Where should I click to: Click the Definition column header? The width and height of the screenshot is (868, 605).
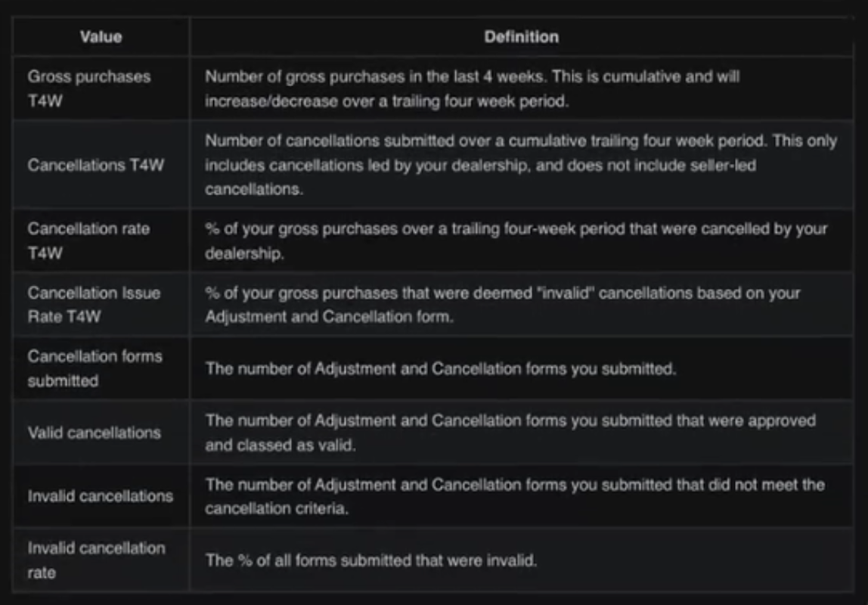tap(521, 36)
